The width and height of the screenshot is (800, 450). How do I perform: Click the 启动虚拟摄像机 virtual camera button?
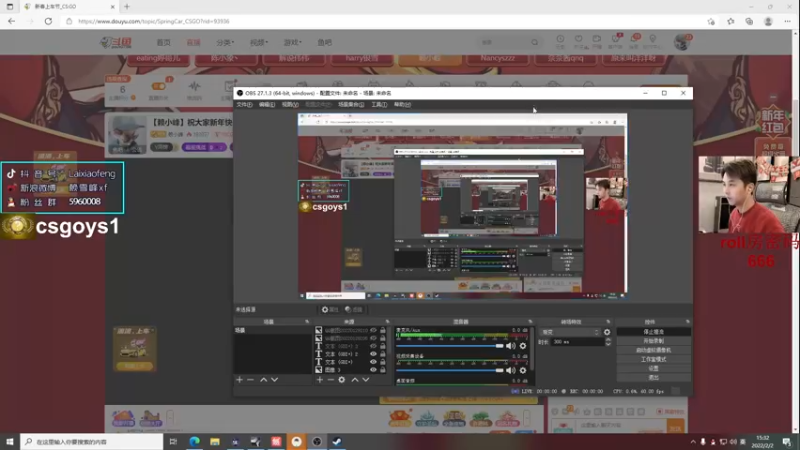pos(654,350)
